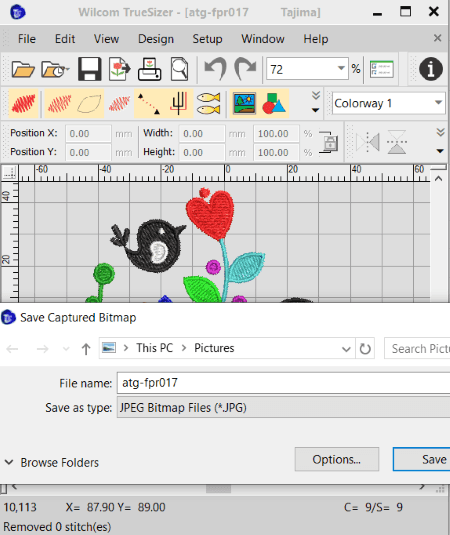Undo the last action with the arrow
This screenshot has width=450, height=535.
[215, 69]
